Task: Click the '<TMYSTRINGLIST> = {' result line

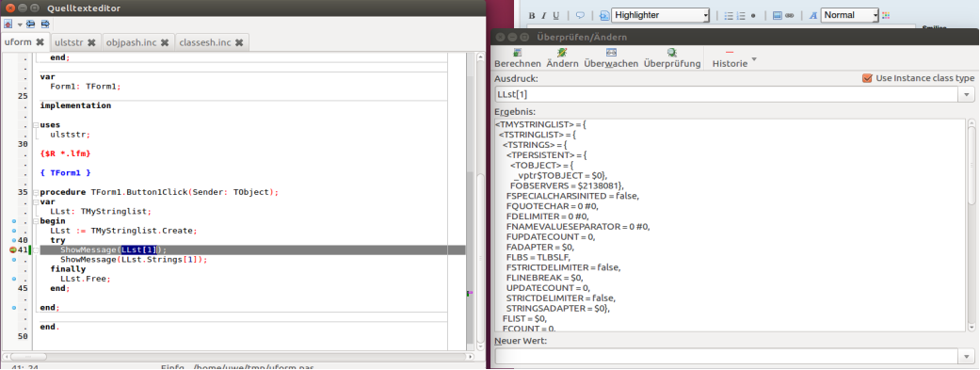Action: tap(539, 124)
